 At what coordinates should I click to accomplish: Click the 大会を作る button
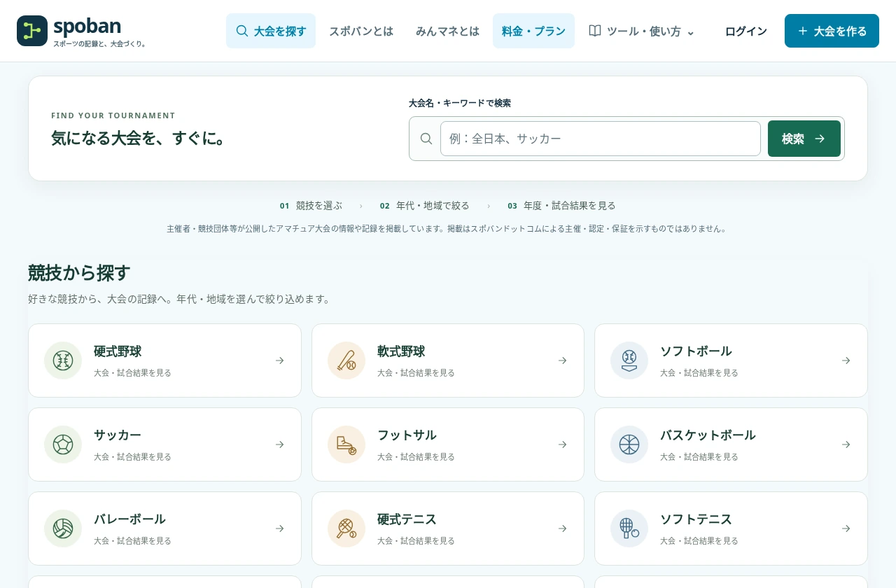(x=832, y=31)
